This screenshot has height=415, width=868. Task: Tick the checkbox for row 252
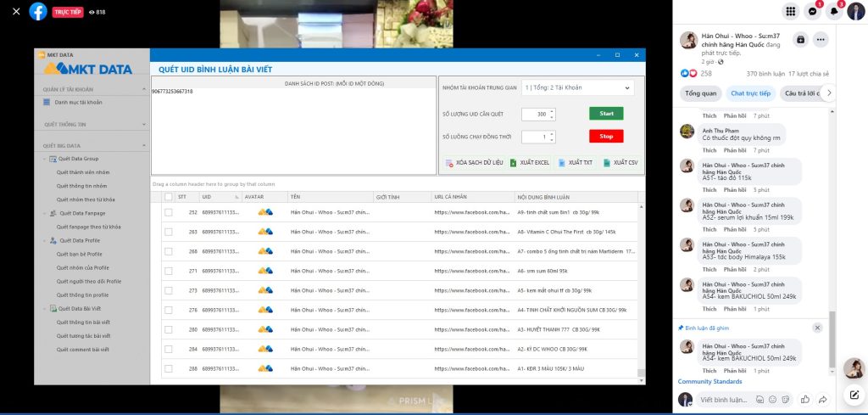point(169,212)
